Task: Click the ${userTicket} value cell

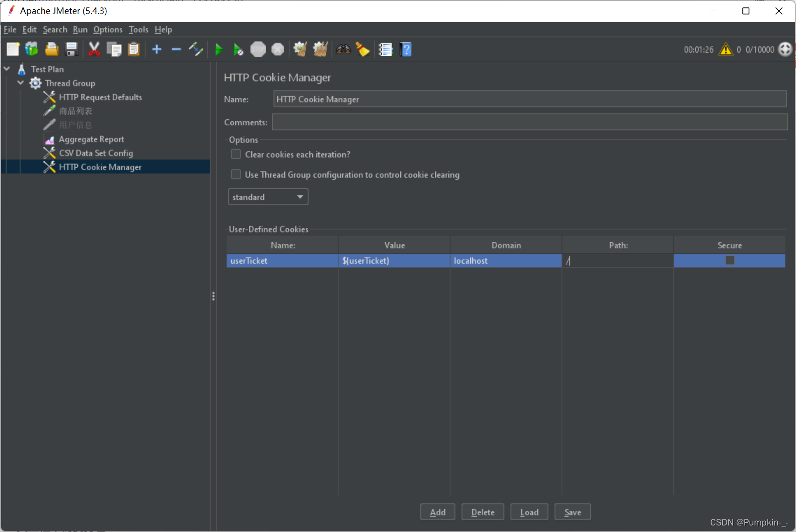Action: (x=394, y=260)
